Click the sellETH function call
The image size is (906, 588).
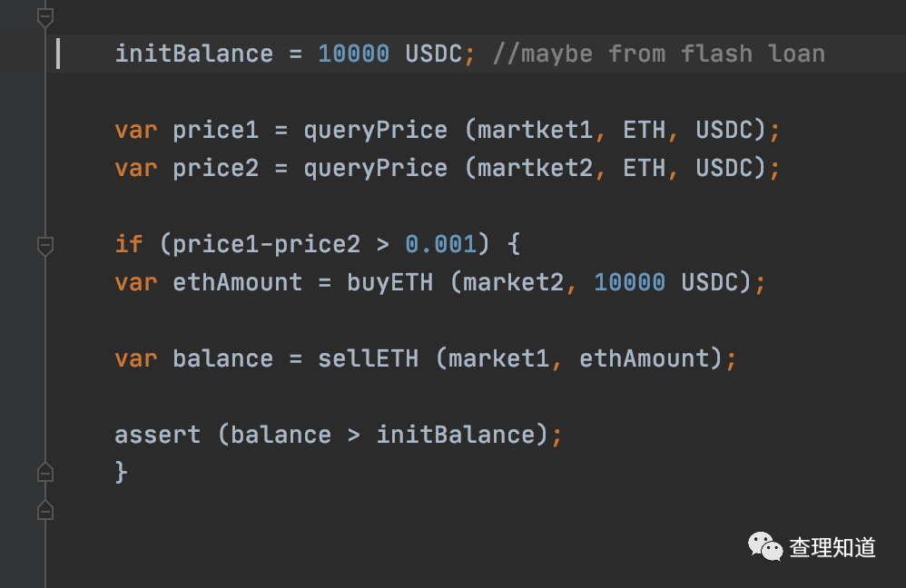[368, 358]
